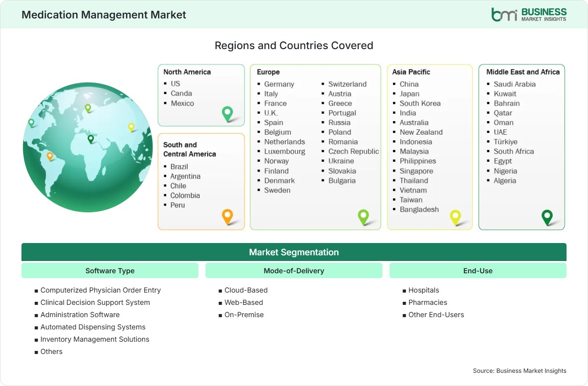Click Inventory Management Solutions item
This screenshot has width=588, height=386.
pyautogui.click(x=95, y=339)
